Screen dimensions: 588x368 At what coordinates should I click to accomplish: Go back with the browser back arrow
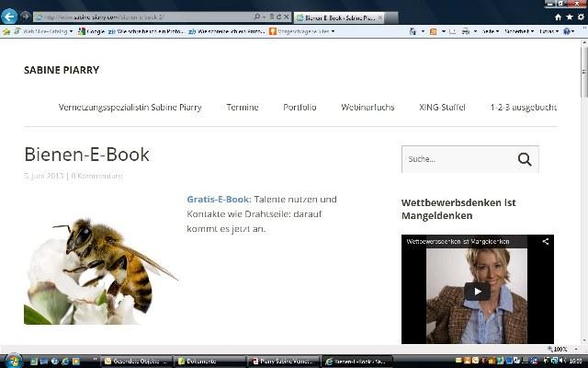point(9,17)
